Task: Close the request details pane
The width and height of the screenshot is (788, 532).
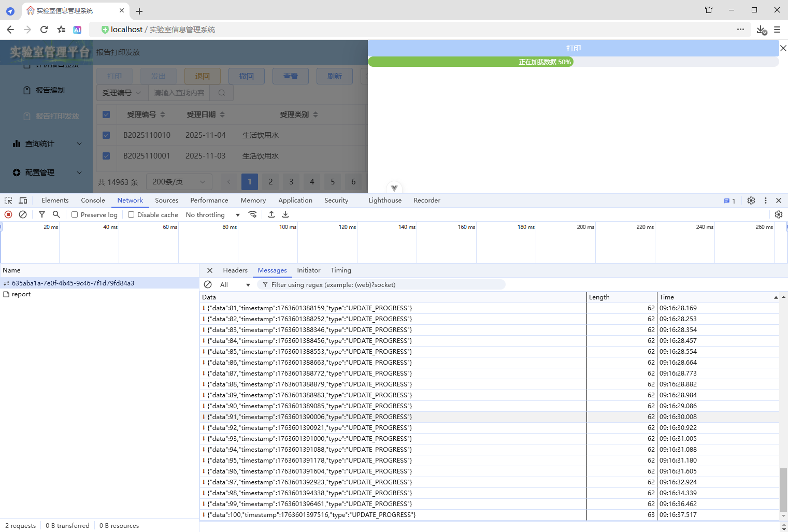Action: [x=210, y=270]
